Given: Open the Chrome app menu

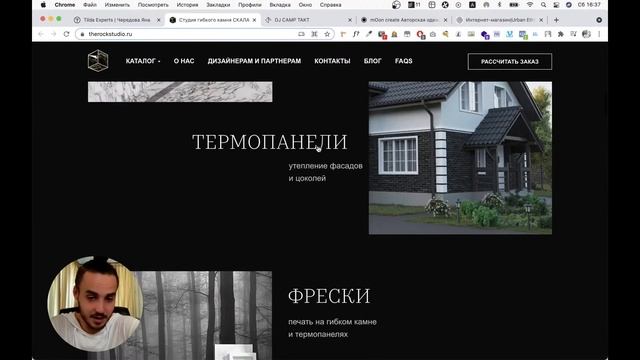Looking at the screenshot, I should coord(65,5).
